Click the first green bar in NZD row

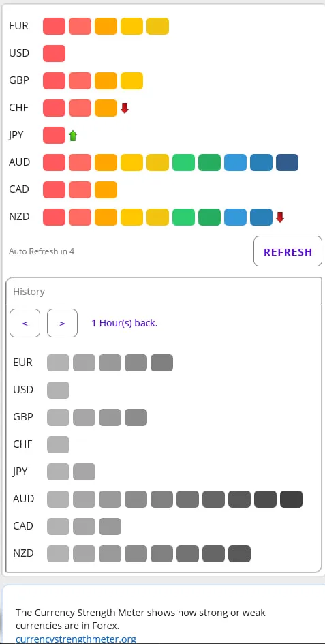(184, 217)
